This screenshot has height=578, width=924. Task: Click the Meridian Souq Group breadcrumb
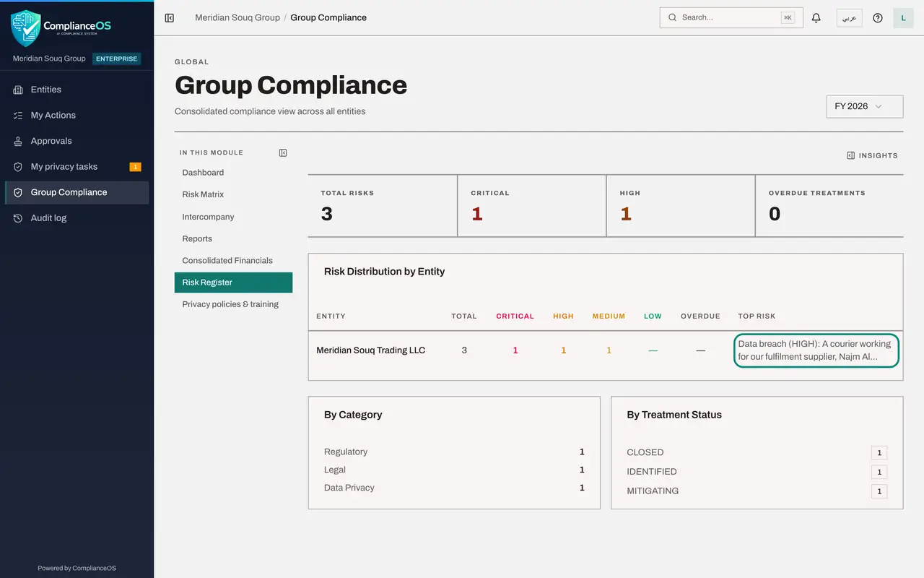point(237,17)
